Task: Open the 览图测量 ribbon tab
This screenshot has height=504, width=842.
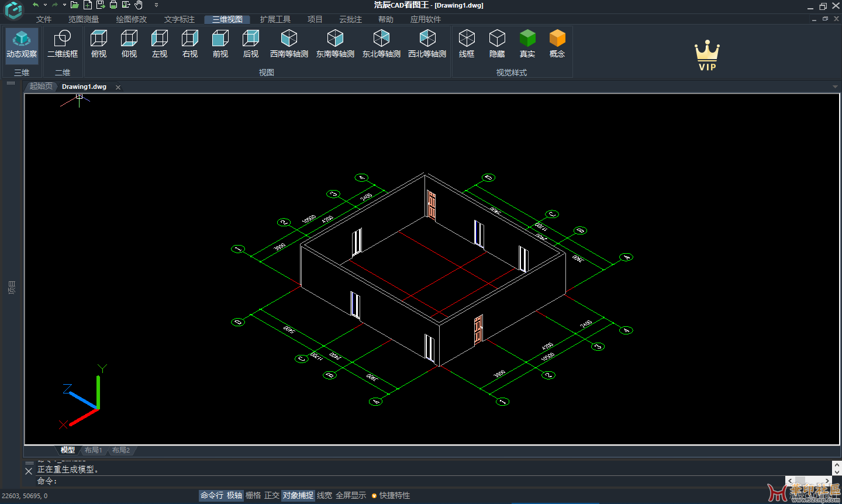Action: click(x=84, y=19)
